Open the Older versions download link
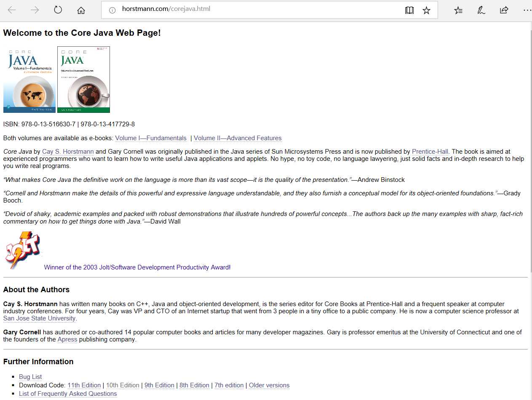 point(269,385)
